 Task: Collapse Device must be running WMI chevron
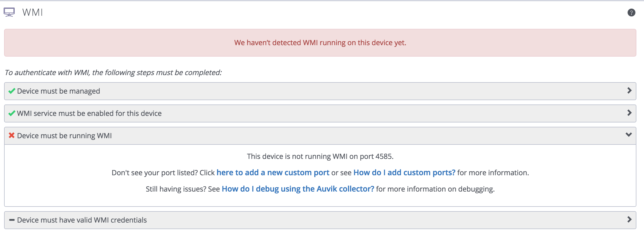629,135
